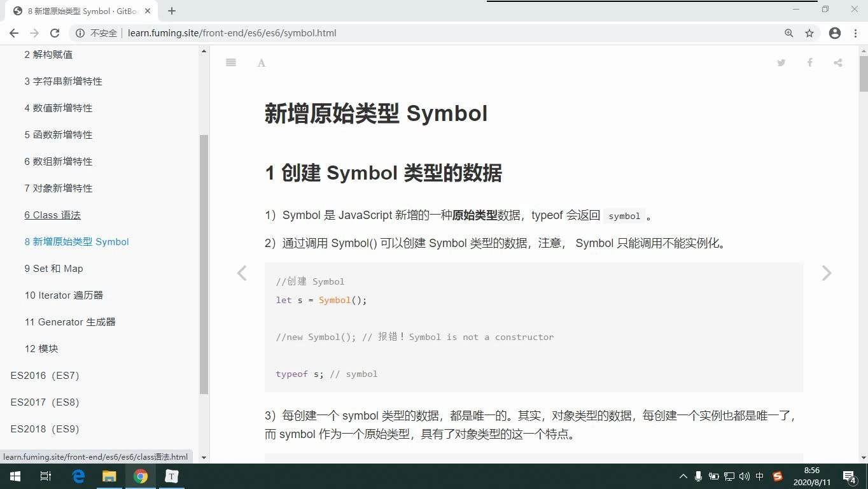The width and height of the screenshot is (868, 489).
Task: Click the microphone tray icon
Action: [699, 476]
